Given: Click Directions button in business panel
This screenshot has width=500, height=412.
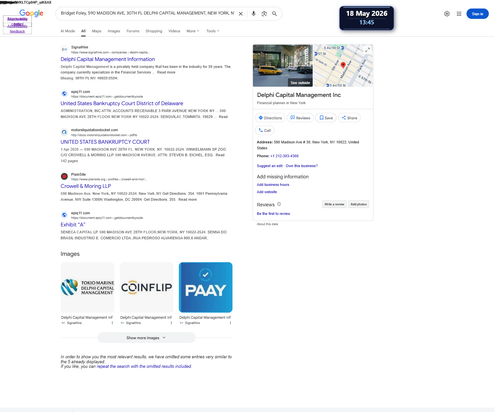Looking at the screenshot, I should pyautogui.click(x=270, y=118).
